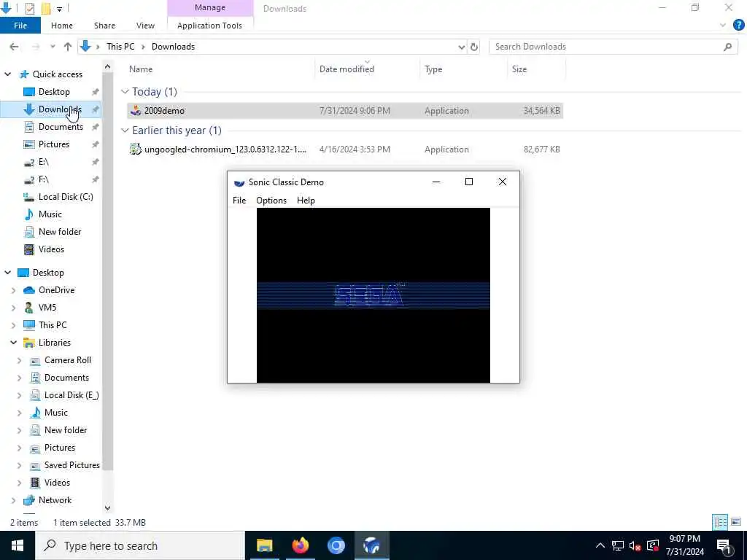Open File Explorer from the taskbar
Screen dimensions: 747x560
pos(264,545)
